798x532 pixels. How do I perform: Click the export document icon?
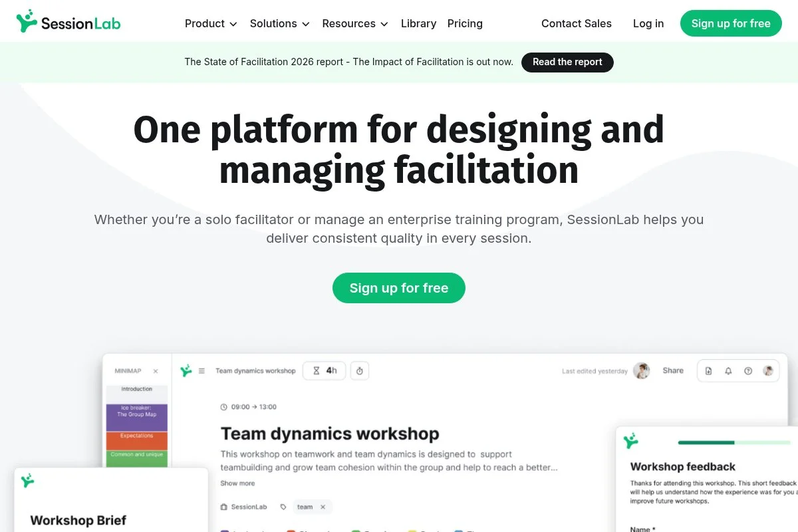pyautogui.click(x=708, y=371)
